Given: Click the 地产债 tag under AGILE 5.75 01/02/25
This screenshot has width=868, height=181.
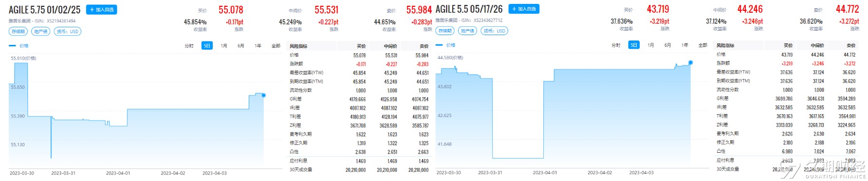Looking at the screenshot, I should tap(41, 31).
